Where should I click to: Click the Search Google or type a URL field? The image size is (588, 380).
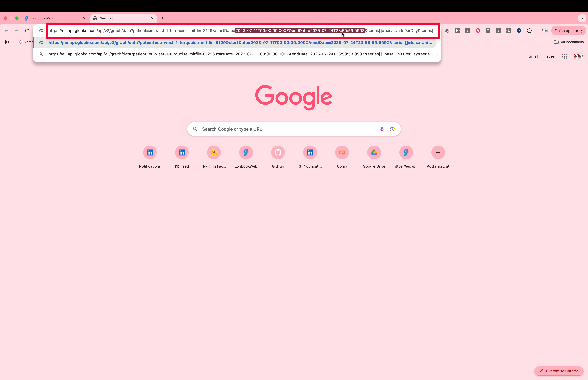[284, 129]
